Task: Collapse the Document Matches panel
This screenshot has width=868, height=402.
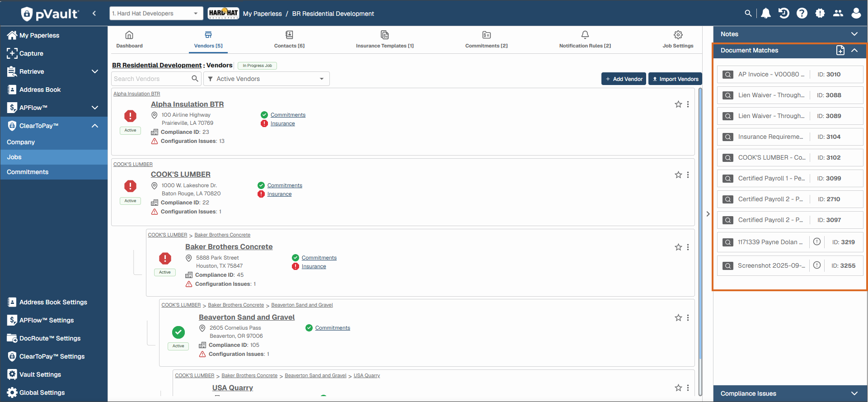Action: (854, 51)
